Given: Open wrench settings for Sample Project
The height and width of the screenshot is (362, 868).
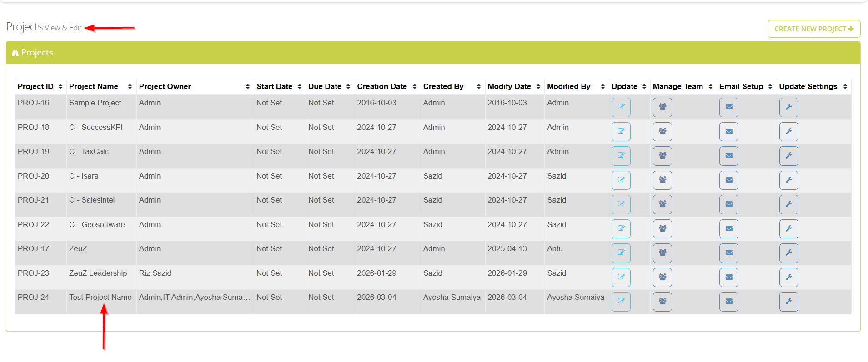Looking at the screenshot, I should [788, 107].
